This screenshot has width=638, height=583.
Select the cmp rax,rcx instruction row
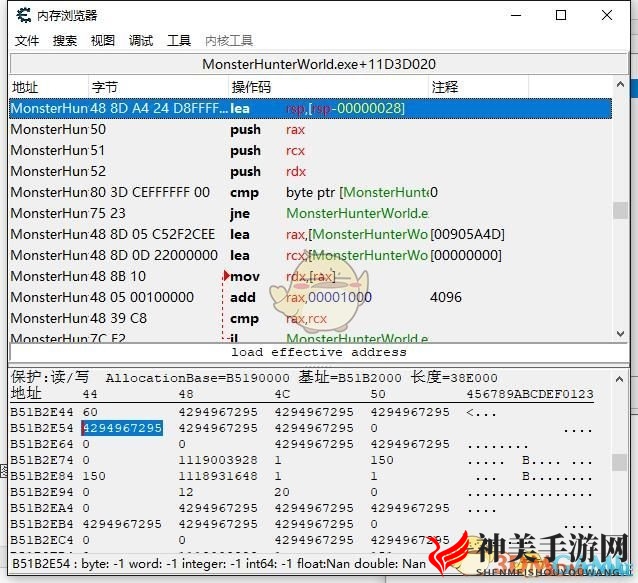coord(310,319)
